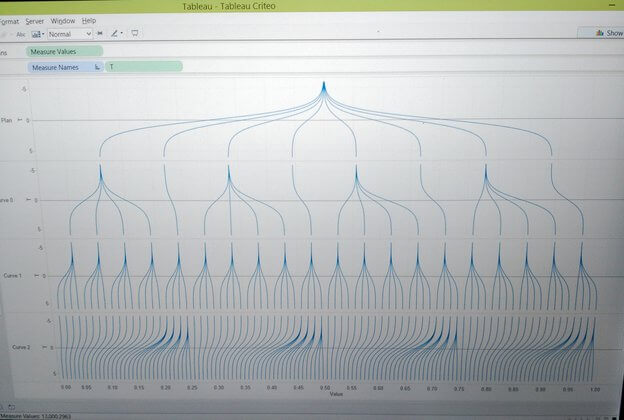Click the 0.00 axis tick label

pyautogui.click(x=66, y=387)
